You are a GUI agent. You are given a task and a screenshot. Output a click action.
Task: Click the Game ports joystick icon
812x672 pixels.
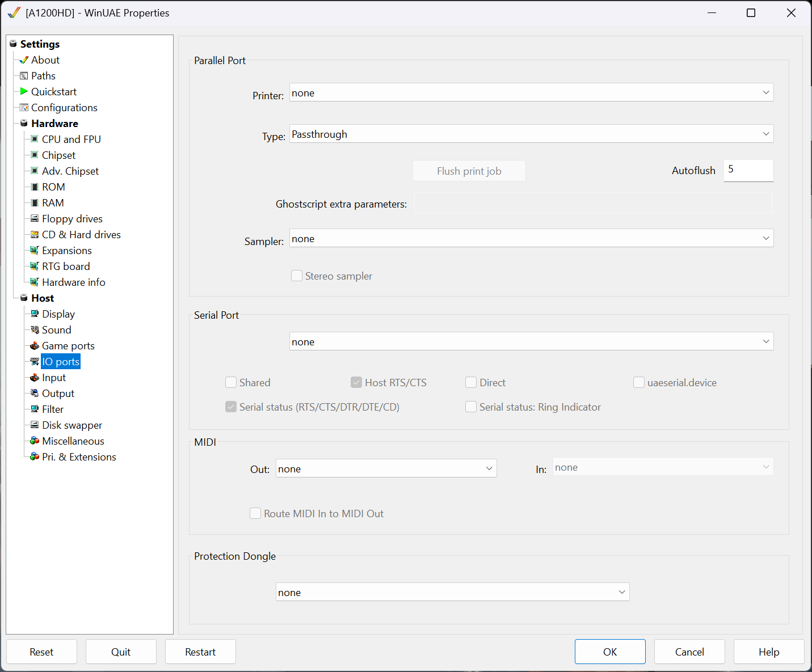[x=35, y=345]
